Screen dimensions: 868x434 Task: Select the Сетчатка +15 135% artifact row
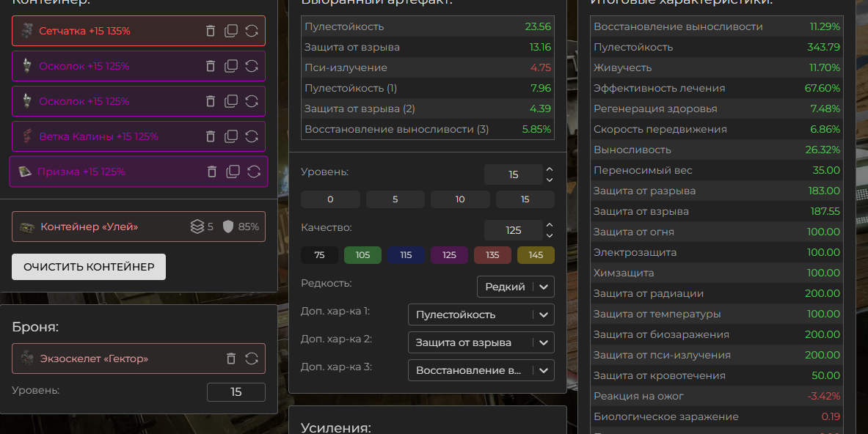point(139,31)
